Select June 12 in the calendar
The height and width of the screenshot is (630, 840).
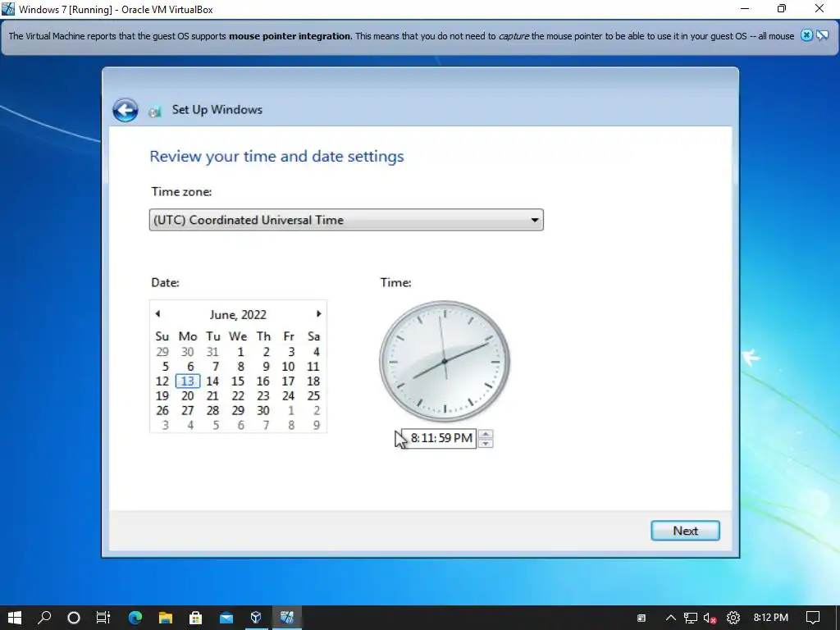(x=162, y=381)
